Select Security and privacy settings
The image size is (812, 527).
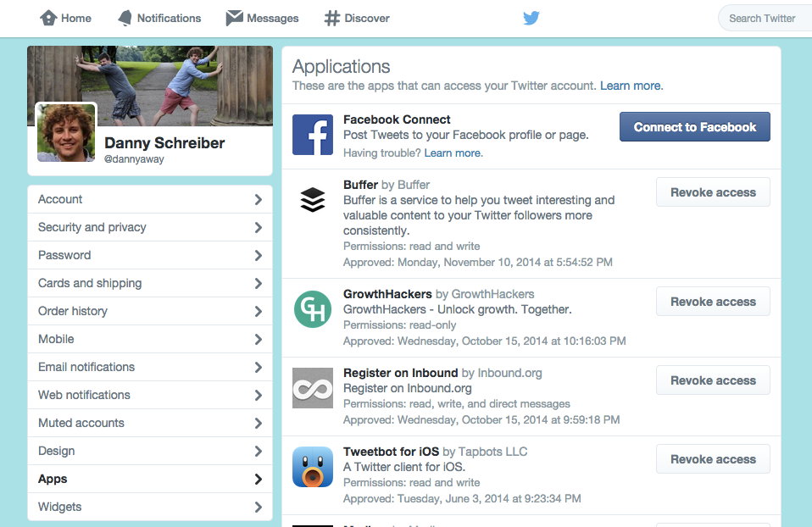click(92, 227)
